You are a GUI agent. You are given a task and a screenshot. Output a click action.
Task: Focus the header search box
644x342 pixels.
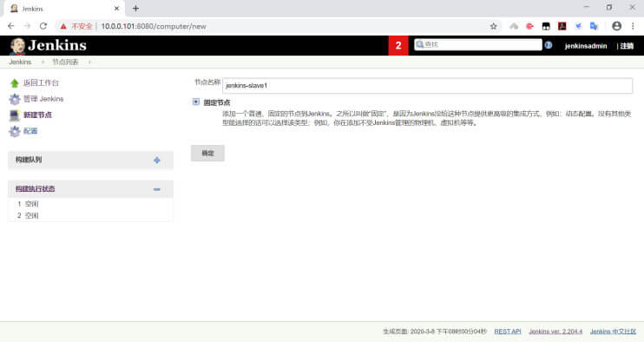coord(477,44)
